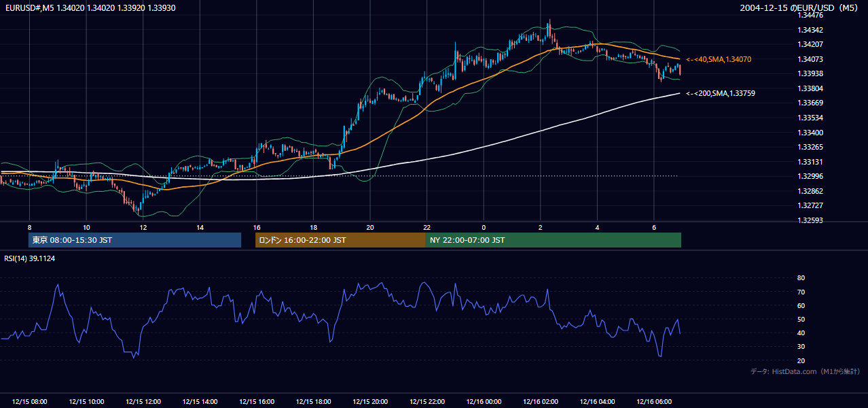Click the 12/16 06:00 time label
The width and height of the screenshot is (868, 408).
click(654, 402)
